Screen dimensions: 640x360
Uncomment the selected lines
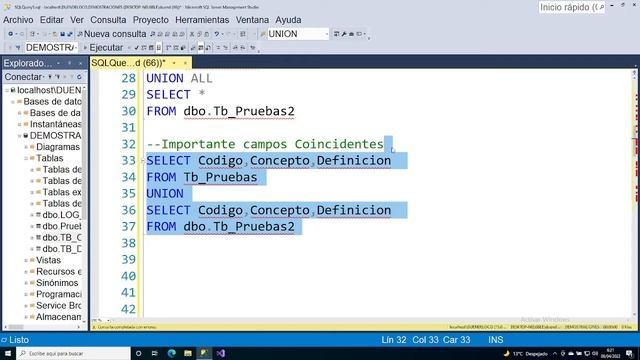coord(225,48)
